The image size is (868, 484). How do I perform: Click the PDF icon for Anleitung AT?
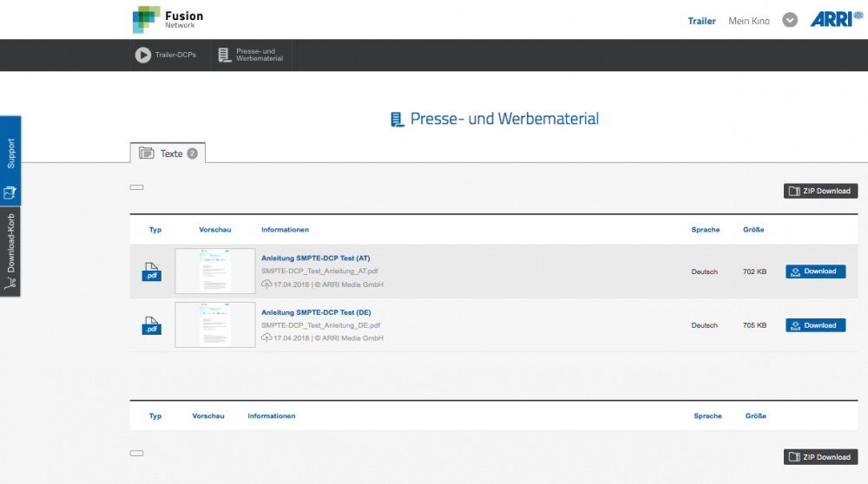pyautogui.click(x=152, y=271)
